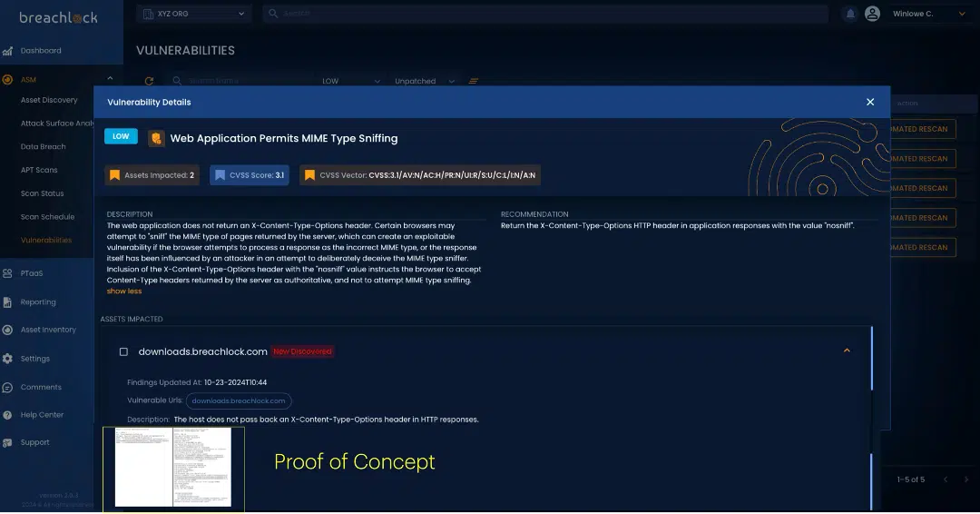Click the Settings gear icon
The width and height of the screenshot is (980, 514).
[7, 359]
